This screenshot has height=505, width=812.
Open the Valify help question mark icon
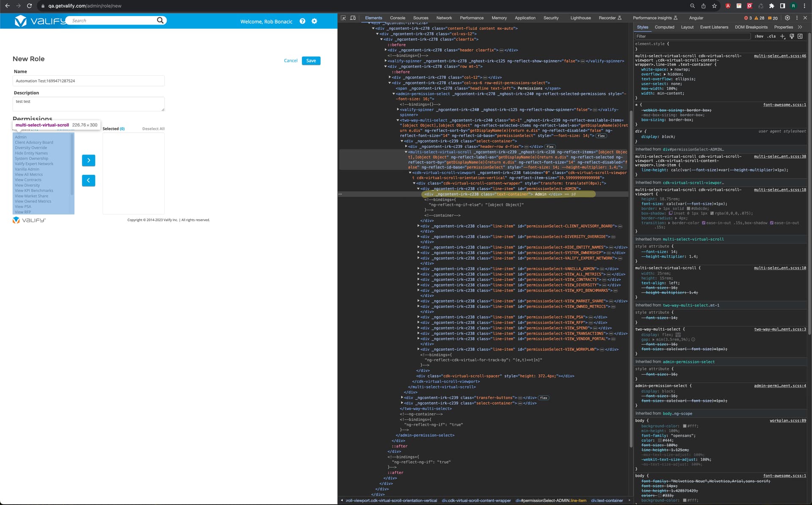302,21
